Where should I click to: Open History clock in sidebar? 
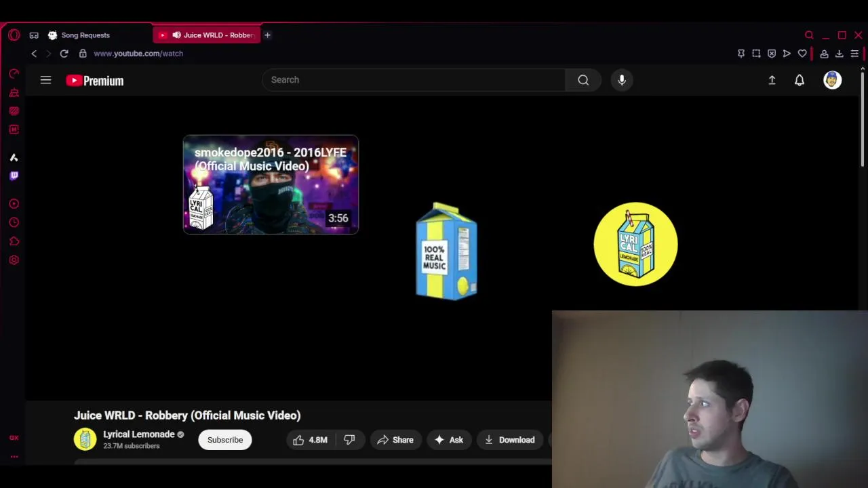[14, 222]
